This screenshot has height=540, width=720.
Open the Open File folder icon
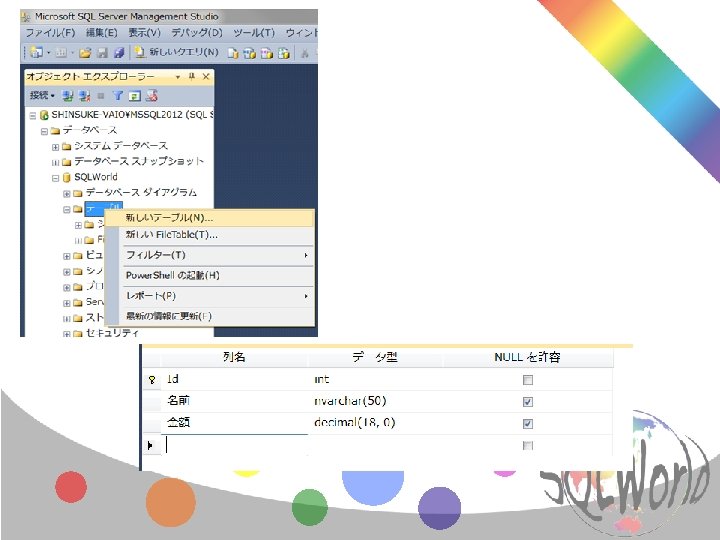click(85, 53)
